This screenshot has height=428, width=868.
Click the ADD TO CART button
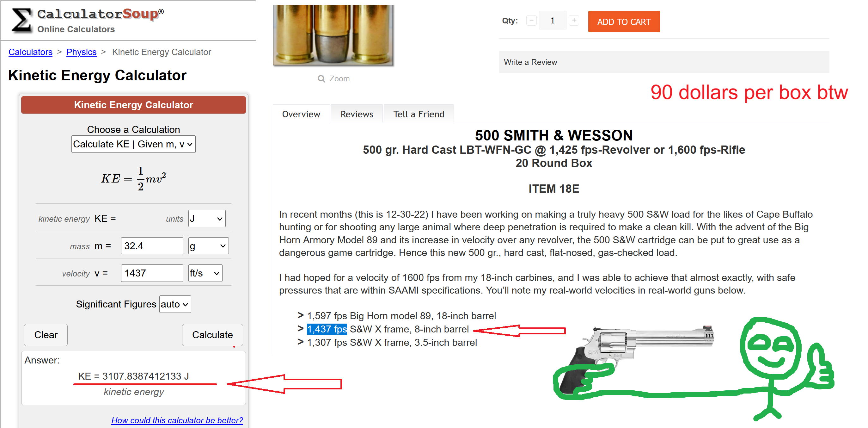coord(623,22)
